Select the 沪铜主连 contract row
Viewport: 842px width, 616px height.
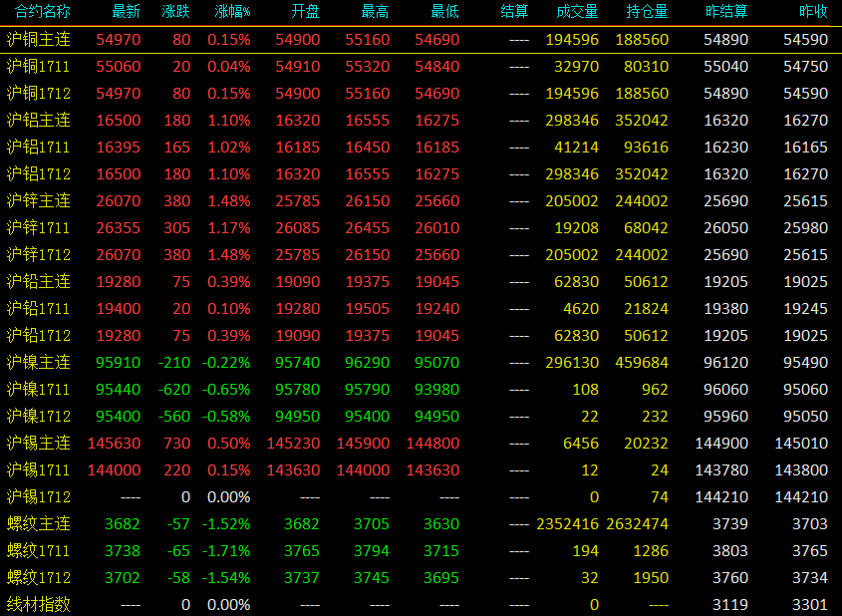(x=421, y=40)
